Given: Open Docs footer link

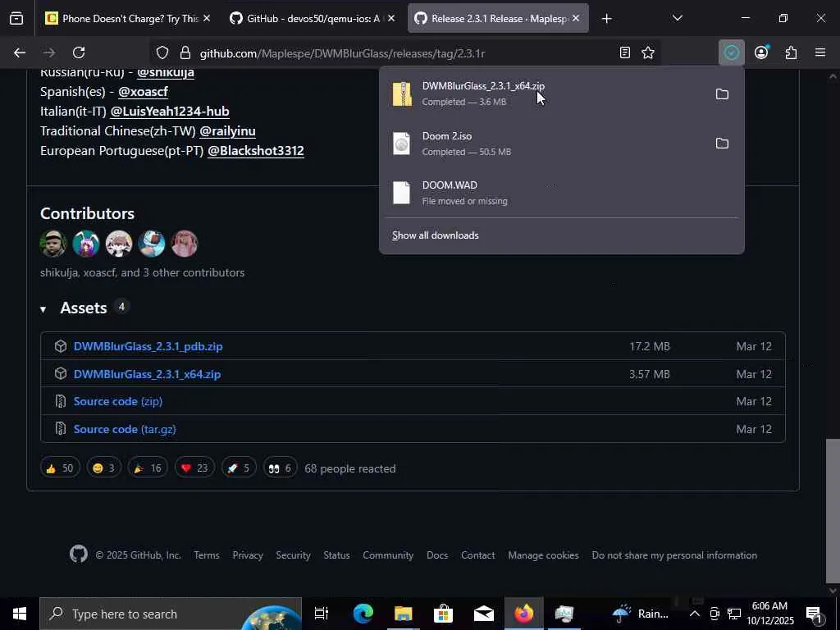Looking at the screenshot, I should [x=437, y=555].
